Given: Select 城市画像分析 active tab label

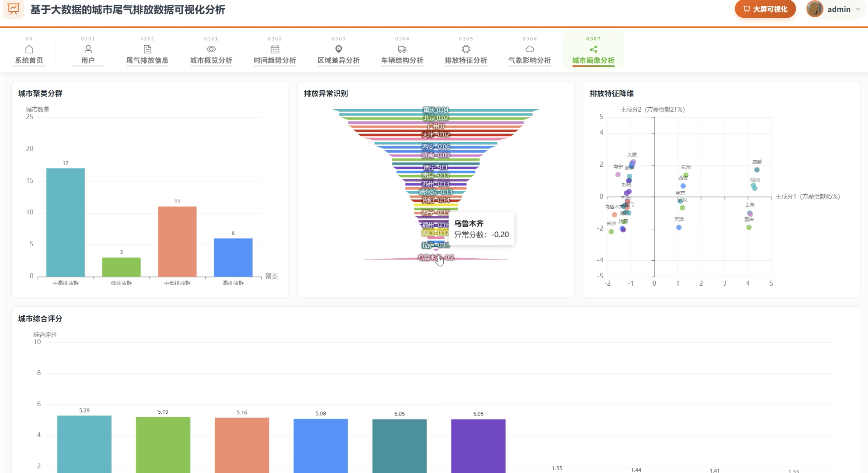Looking at the screenshot, I should tap(594, 60).
